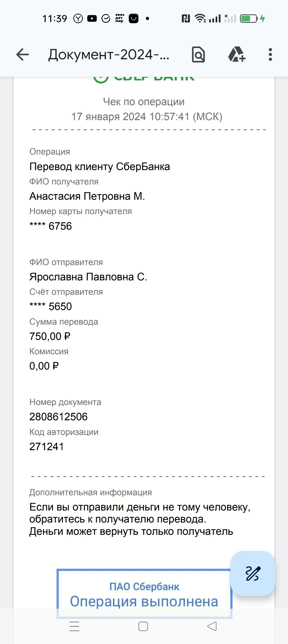Tap the YouTube notification icon in status bar
Image resolution: width=288 pixels, height=644 pixels.
pos(92,18)
